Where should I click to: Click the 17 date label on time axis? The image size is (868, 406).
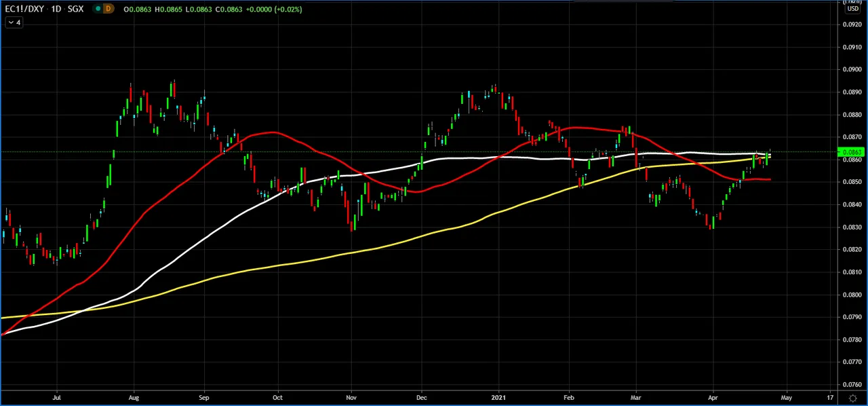pyautogui.click(x=831, y=397)
